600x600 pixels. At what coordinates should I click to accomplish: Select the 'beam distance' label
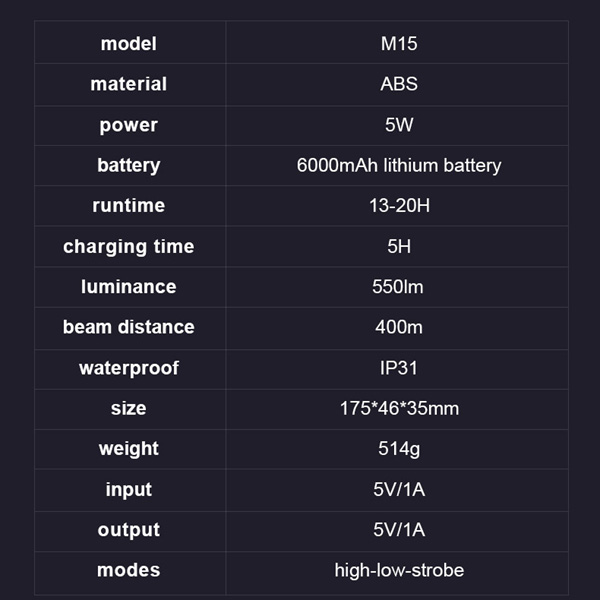128,327
